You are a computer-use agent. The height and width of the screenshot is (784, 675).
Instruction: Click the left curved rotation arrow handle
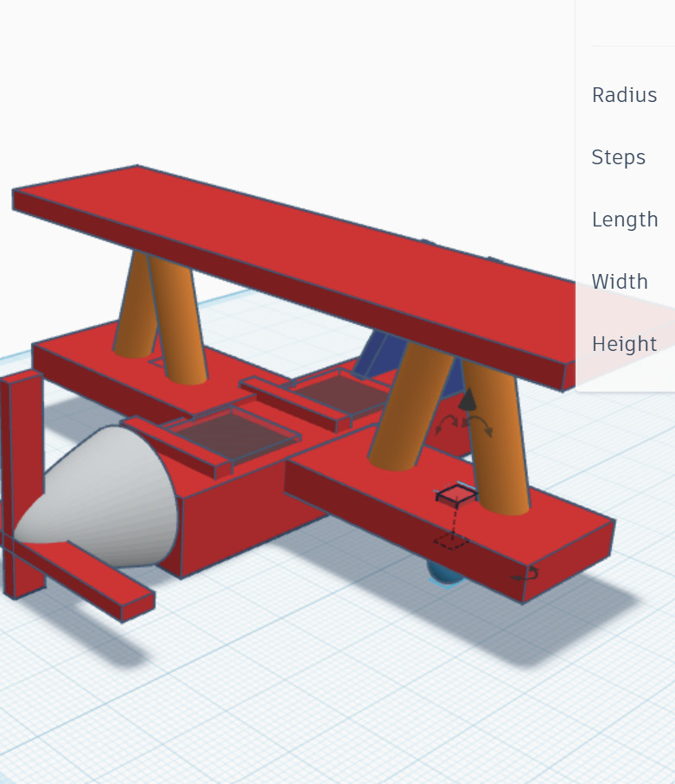tap(447, 424)
